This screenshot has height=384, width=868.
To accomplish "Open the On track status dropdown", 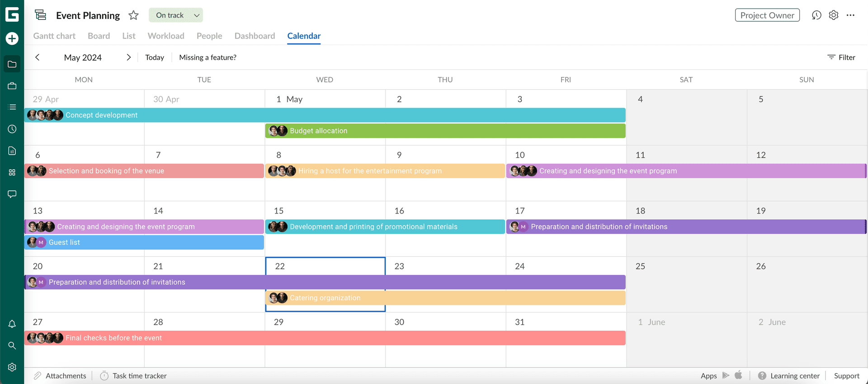I will pyautogui.click(x=176, y=15).
